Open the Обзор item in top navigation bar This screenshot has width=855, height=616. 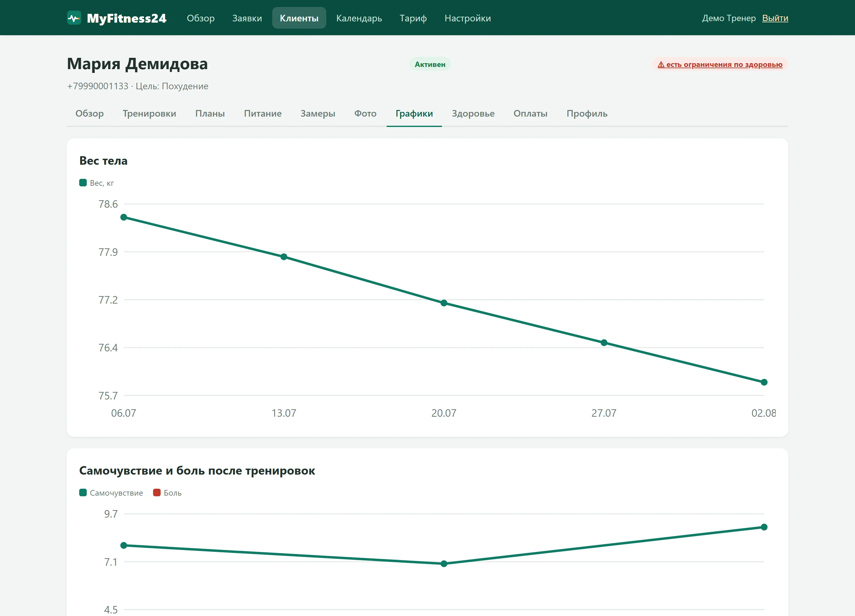click(x=201, y=18)
